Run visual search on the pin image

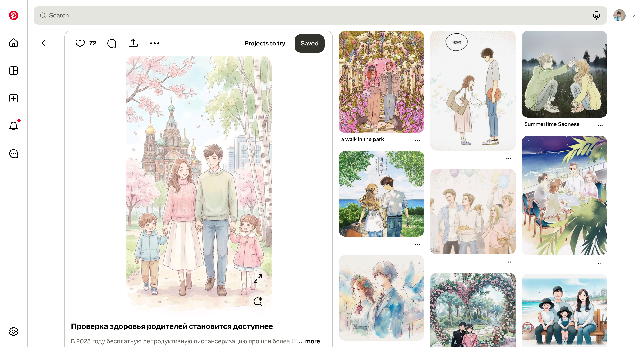(x=258, y=302)
